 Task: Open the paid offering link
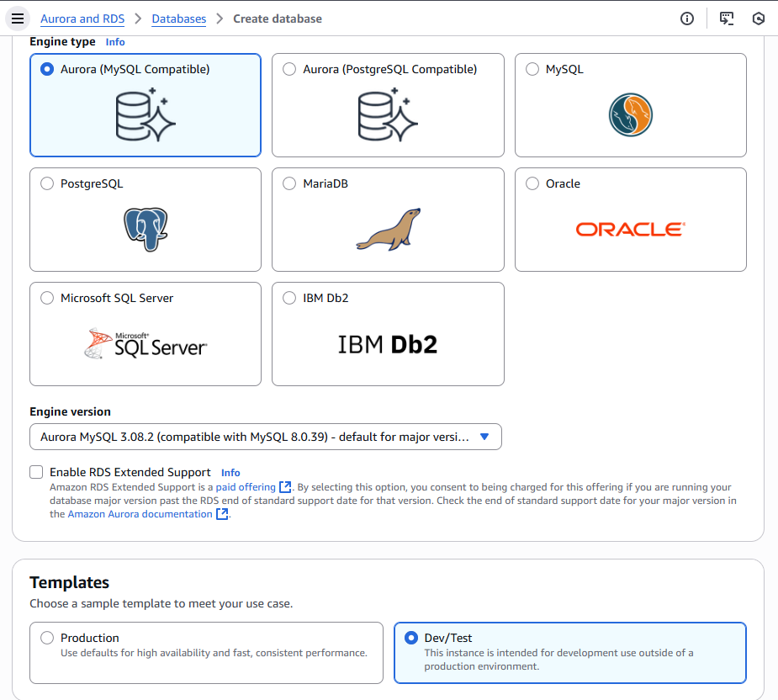click(246, 487)
